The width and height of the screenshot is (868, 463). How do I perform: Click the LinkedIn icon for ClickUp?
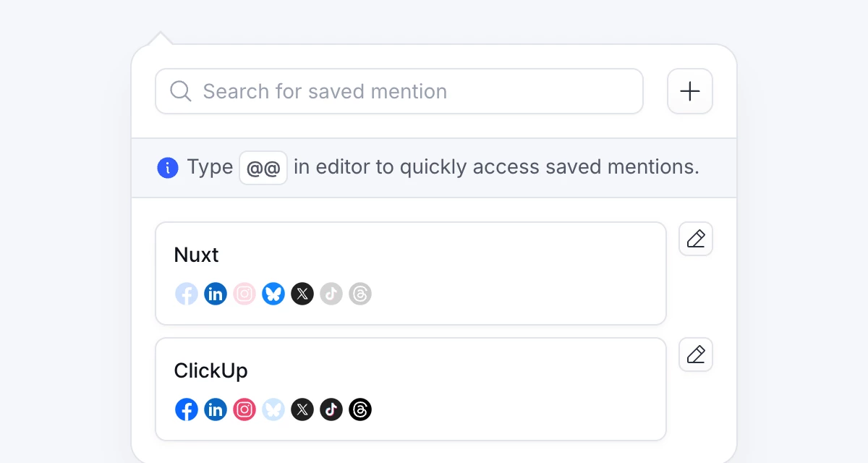click(x=216, y=409)
